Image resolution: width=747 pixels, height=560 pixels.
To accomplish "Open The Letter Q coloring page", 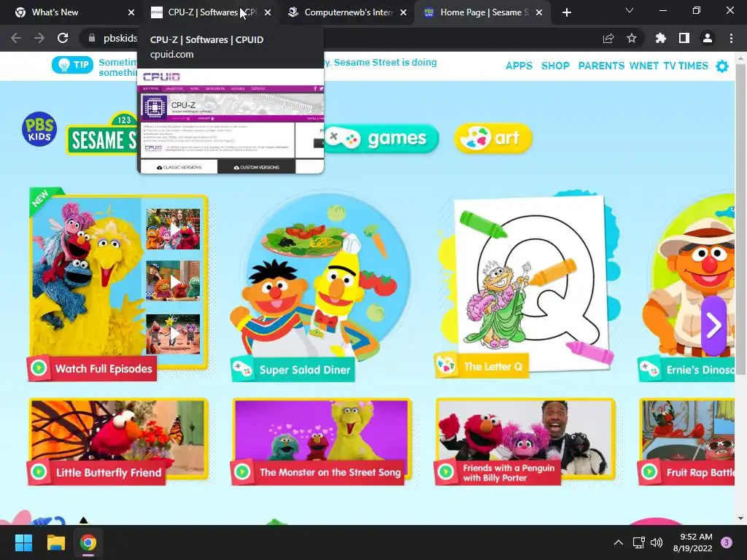I will pos(526,285).
